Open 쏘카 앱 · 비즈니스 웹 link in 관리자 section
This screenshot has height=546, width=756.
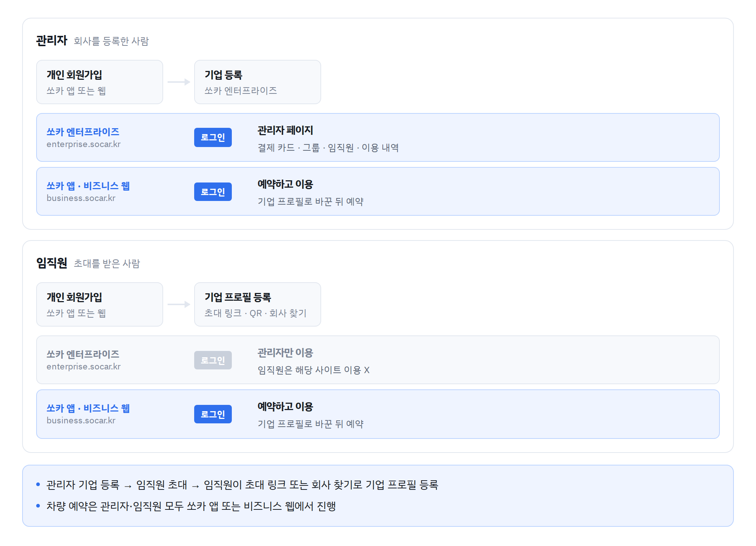pos(88,186)
